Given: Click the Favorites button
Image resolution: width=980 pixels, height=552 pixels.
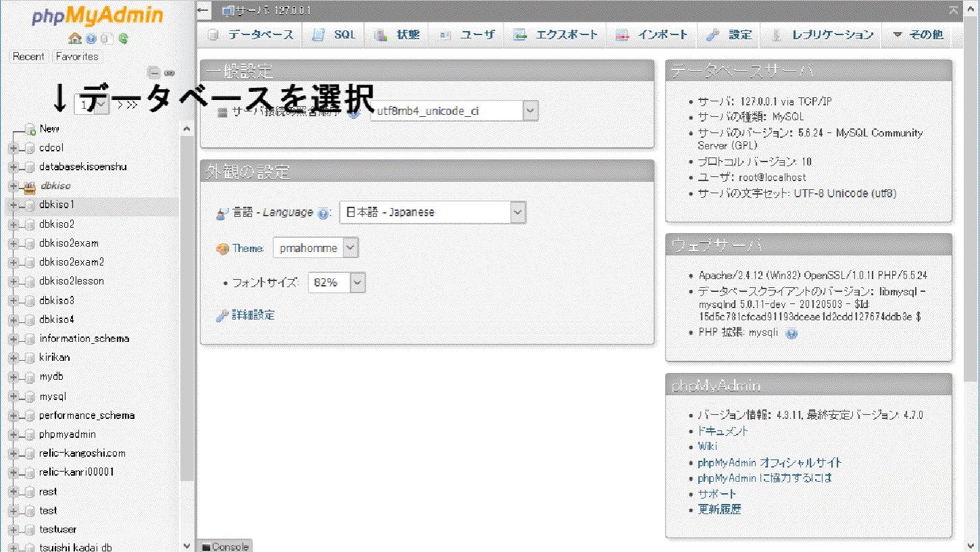Looking at the screenshot, I should pos(77,57).
